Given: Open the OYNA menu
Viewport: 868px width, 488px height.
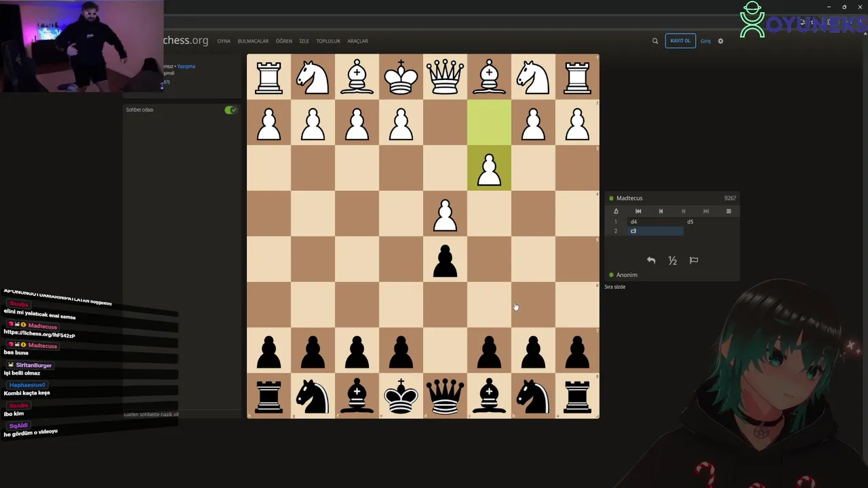Looking at the screenshot, I should [x=224, y=41].
